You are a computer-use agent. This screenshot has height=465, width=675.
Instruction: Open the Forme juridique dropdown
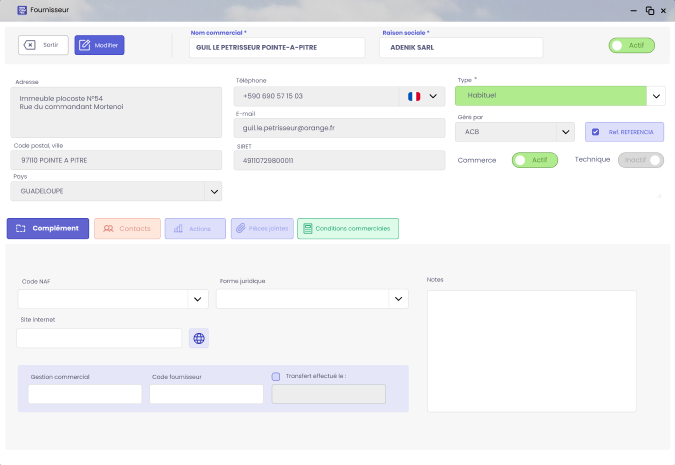[x=398, y=299]
